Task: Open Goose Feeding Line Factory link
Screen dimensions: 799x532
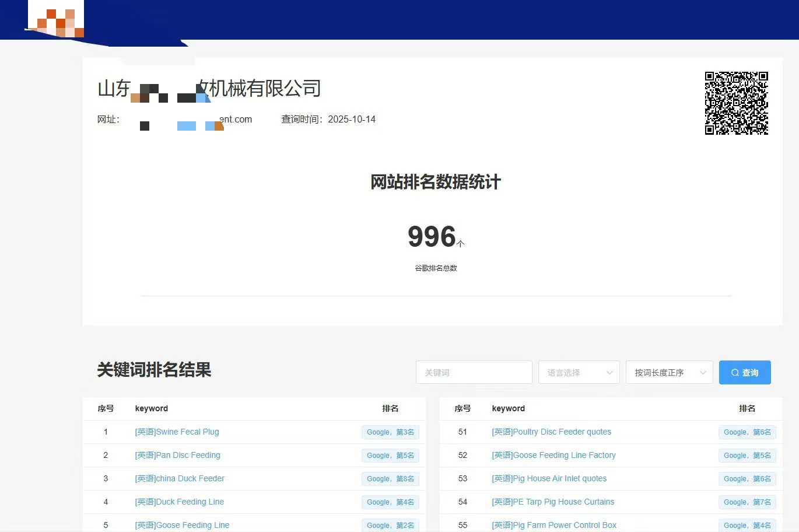Action: (553, 456)
